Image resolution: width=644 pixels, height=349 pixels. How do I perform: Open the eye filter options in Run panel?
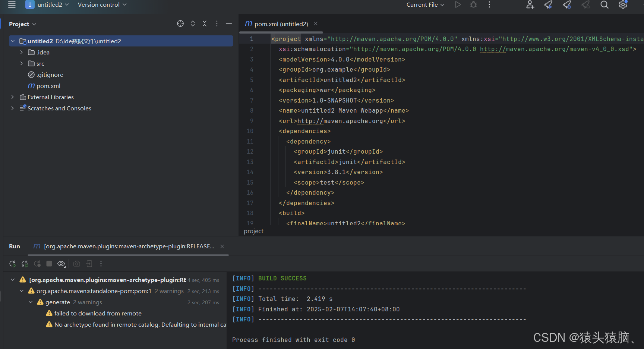point(61,264)
